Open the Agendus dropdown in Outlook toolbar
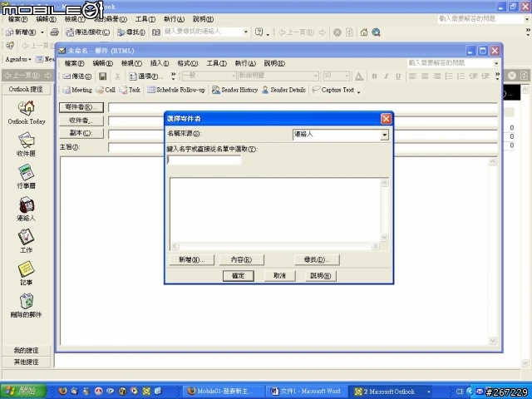 (18, 59)
